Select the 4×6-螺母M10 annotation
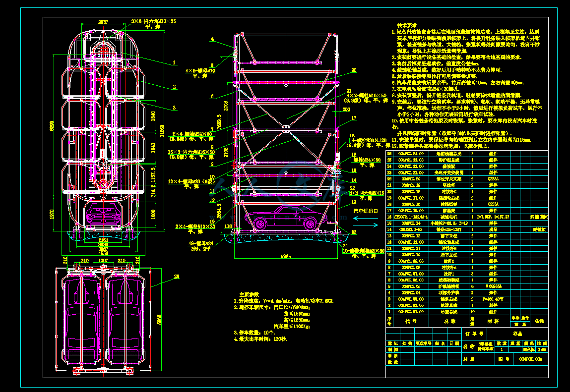Viewport: 570px width, 392px height. [x=200, y=71]
